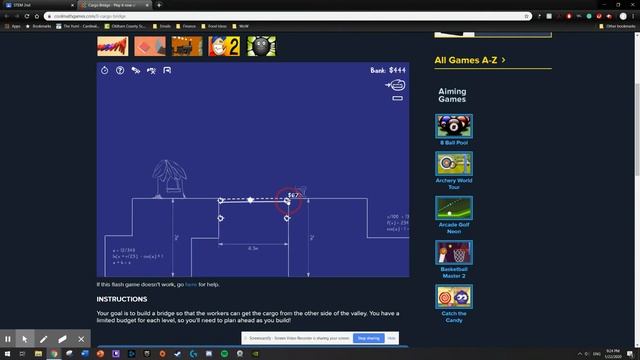Click the Chrome icon in the taskbar
This screenshot has height=360, width=640.
pos(54,354)
